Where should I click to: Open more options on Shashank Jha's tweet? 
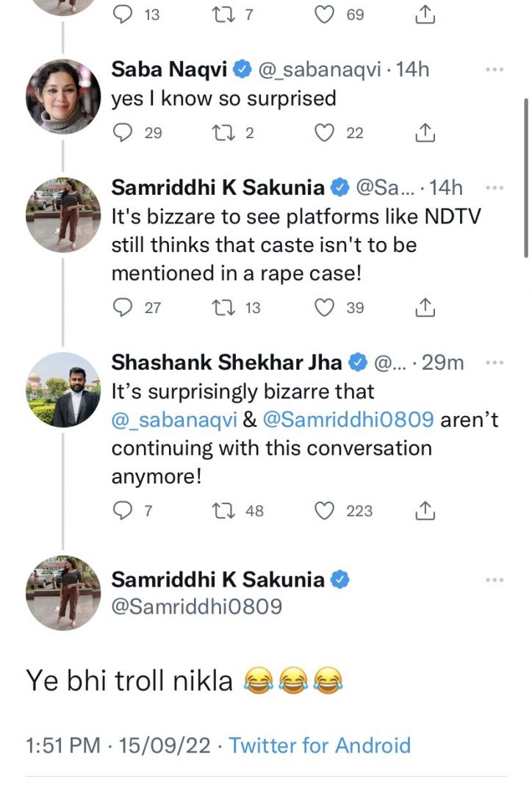(x=495, y=362)
